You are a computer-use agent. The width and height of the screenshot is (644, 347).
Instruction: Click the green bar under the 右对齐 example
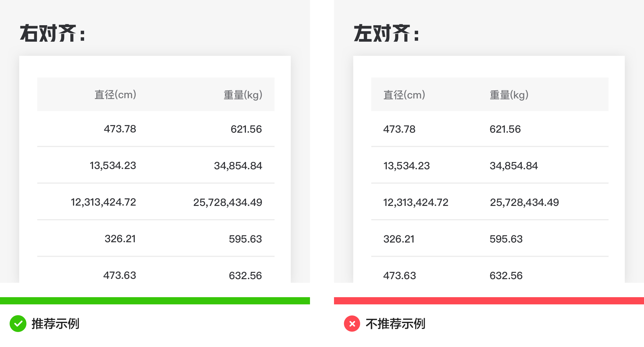(x=155, y=301)
